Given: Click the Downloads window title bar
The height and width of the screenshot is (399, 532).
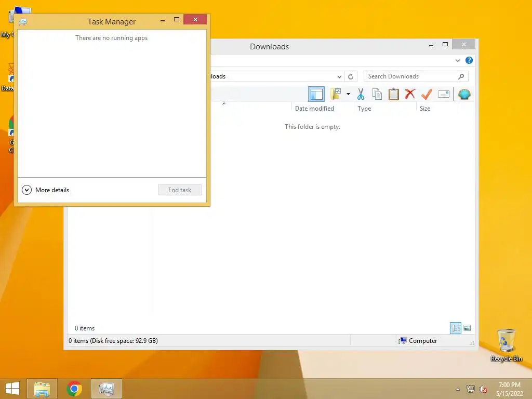Looking at the screenshot, I should point(270,46).
